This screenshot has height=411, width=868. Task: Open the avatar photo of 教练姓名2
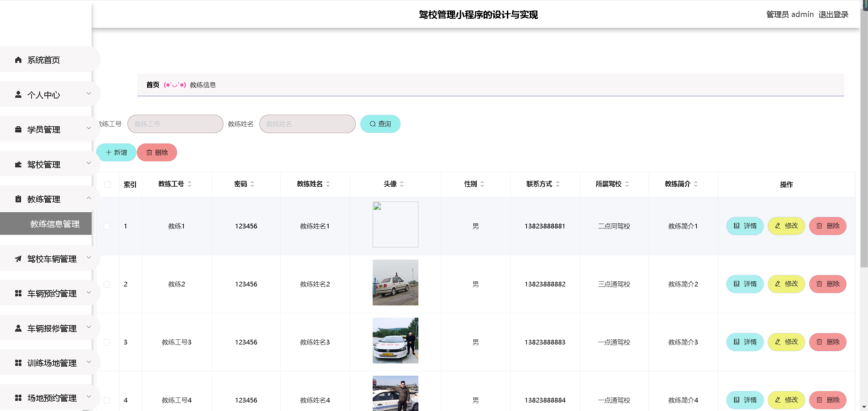click(x=395, y=282)
